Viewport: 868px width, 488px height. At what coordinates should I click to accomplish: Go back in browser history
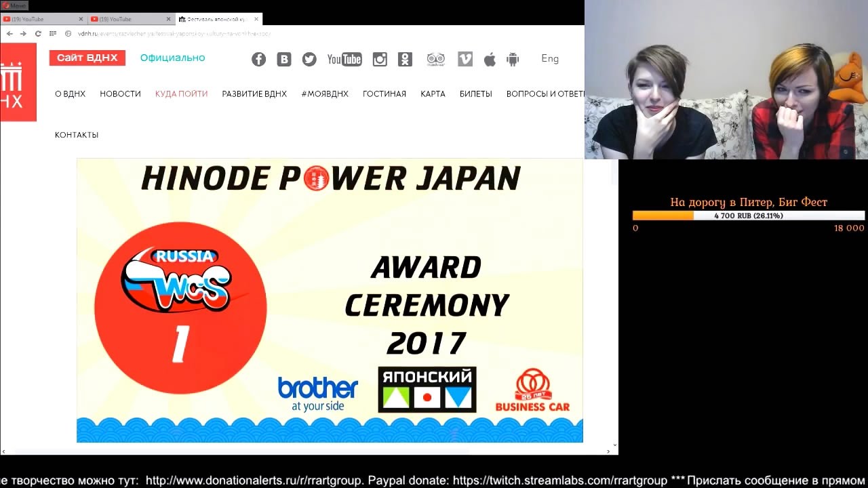[x=9, y=33]
